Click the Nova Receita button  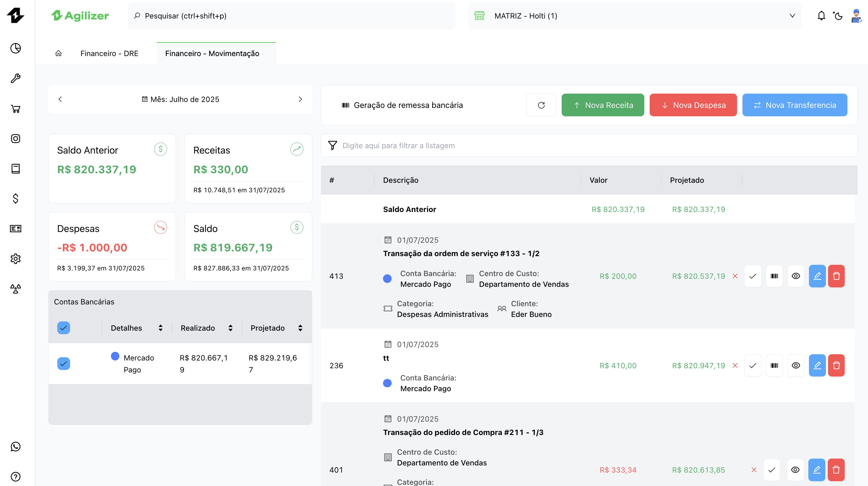pyautogui.click(x=603, y=105)
